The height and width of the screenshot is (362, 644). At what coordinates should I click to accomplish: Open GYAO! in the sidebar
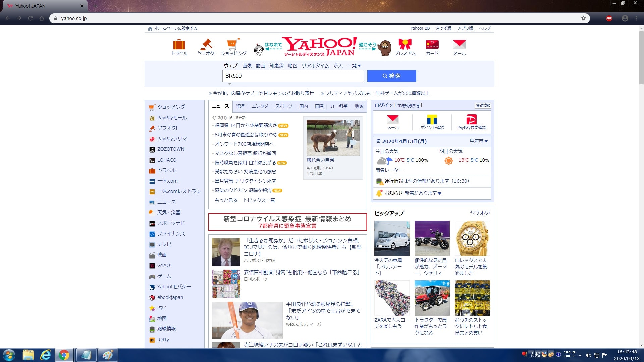164,265
